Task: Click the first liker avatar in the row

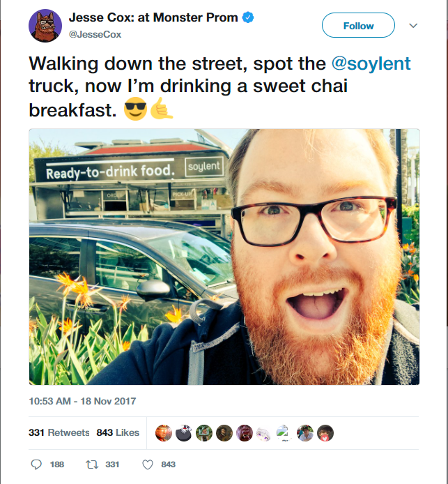Action: [163, 433]
